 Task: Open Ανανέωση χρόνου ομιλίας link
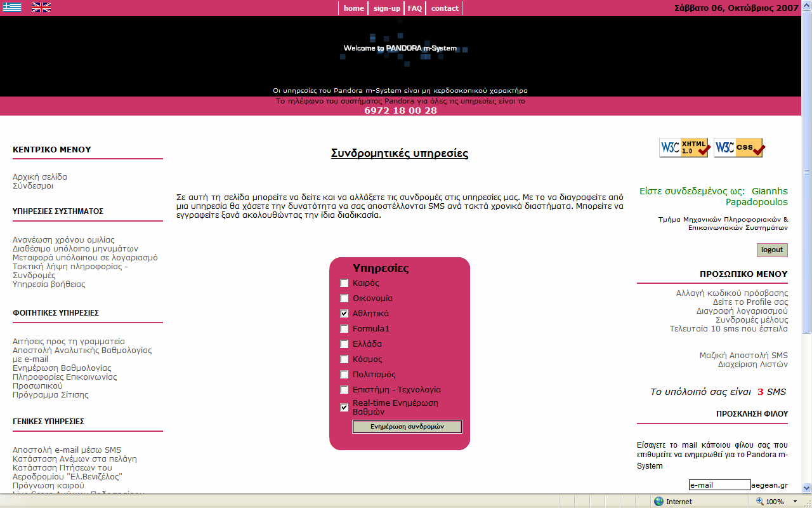click(63, 240)
